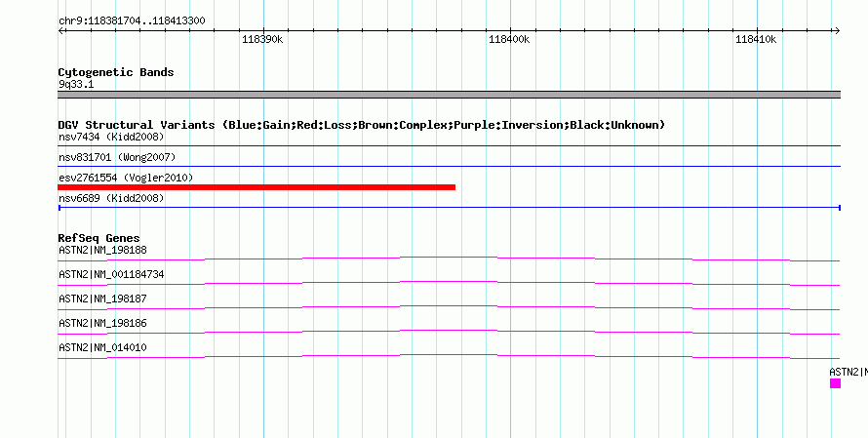
Task: Click the 118400k ruler tick label
Action: pyautogui.click(x=509, y=39)
